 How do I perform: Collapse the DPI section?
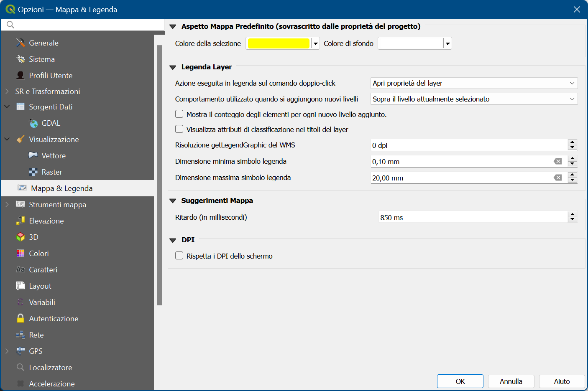click(x=173, y=240)
